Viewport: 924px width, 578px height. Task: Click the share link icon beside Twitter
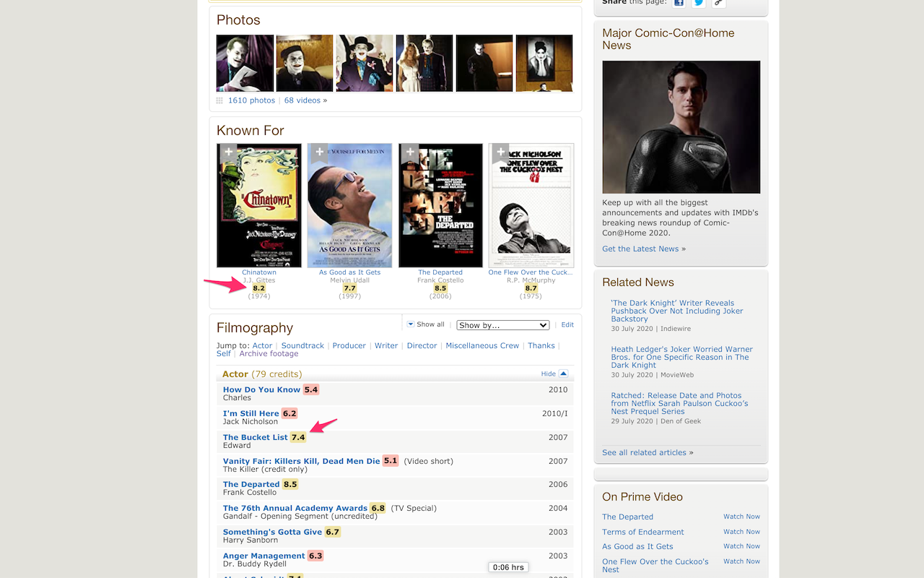point(718,3)
